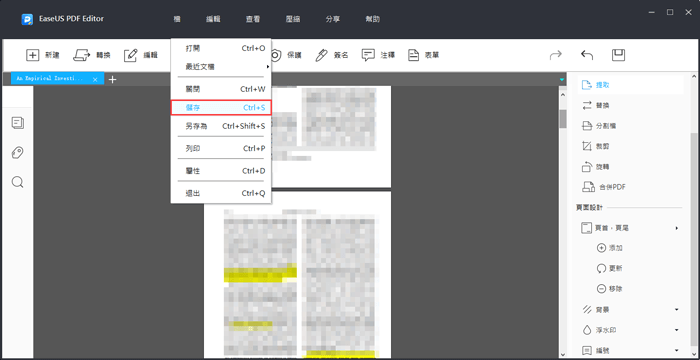Viewport: 700px width, 360px height.
Task: Choose 屬性 Ctrl+D from file menu
Action: tap(221, 171)
